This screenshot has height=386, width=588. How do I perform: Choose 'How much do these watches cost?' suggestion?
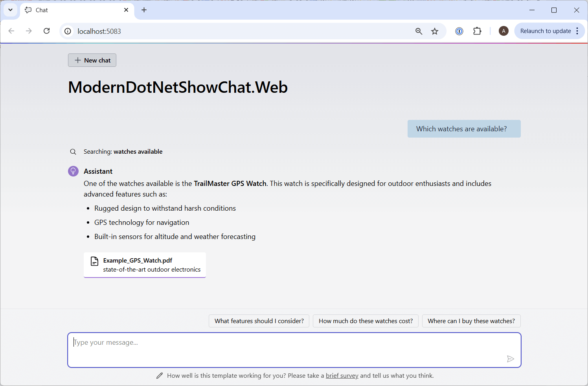(366, 321)
